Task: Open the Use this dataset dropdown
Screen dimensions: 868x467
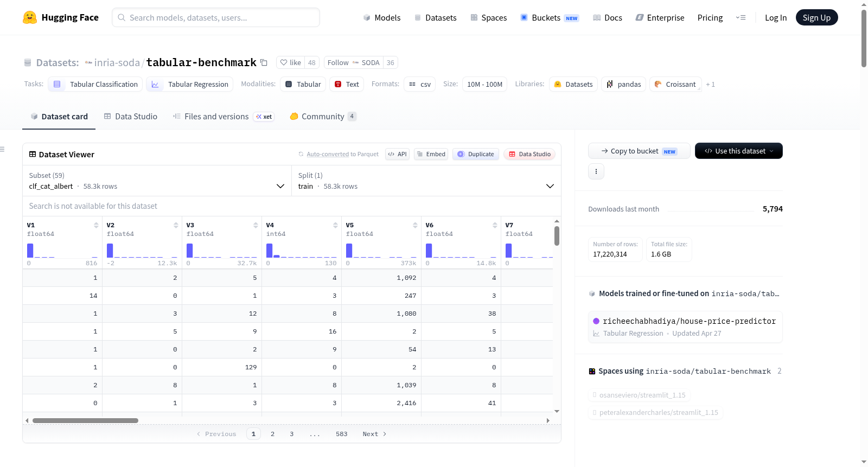Action: 738,151
